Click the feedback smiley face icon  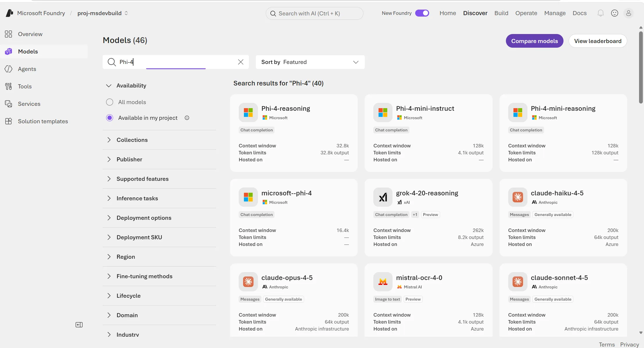coord(614,13)
